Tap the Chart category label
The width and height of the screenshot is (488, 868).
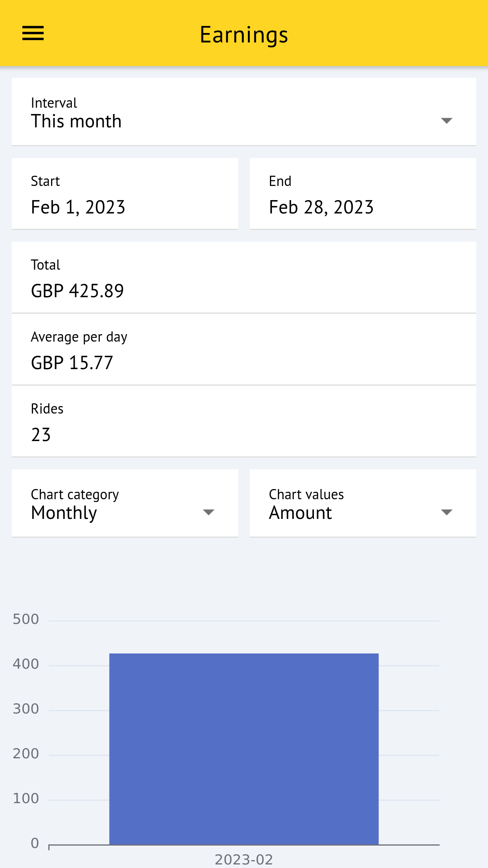pyautogui.click(x=75, y=495)
